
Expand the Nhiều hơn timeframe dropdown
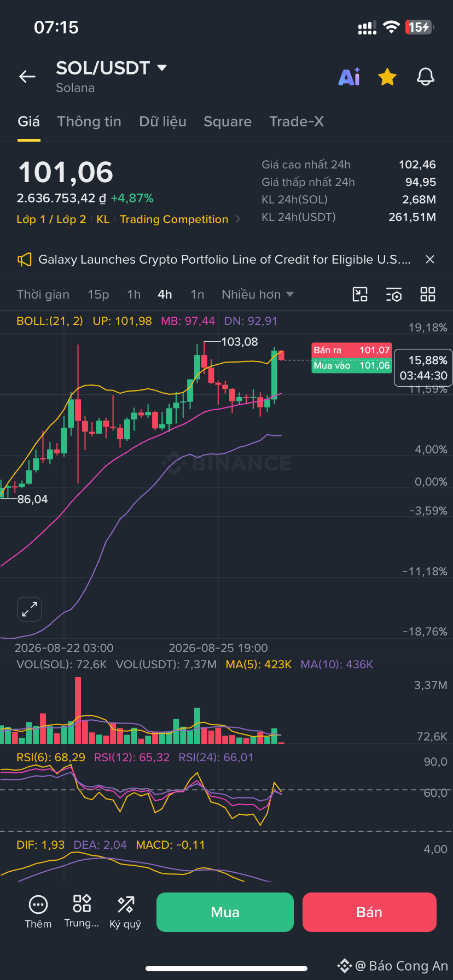click(258, 295)
